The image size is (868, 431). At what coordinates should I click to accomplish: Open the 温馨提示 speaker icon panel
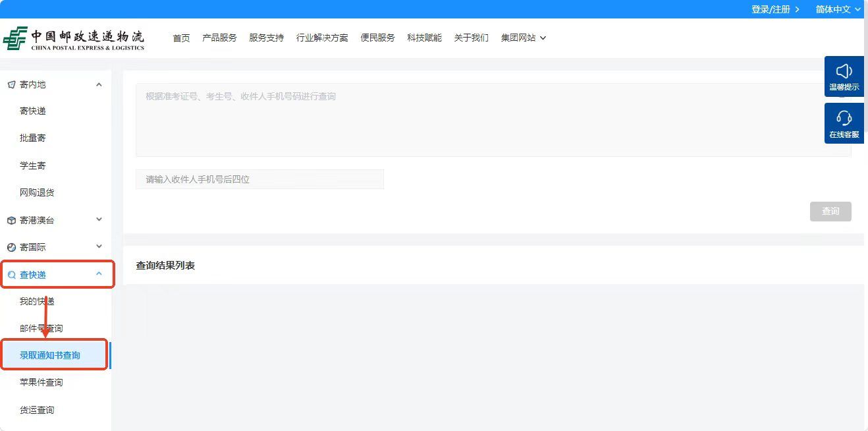[x=844, y=76]
